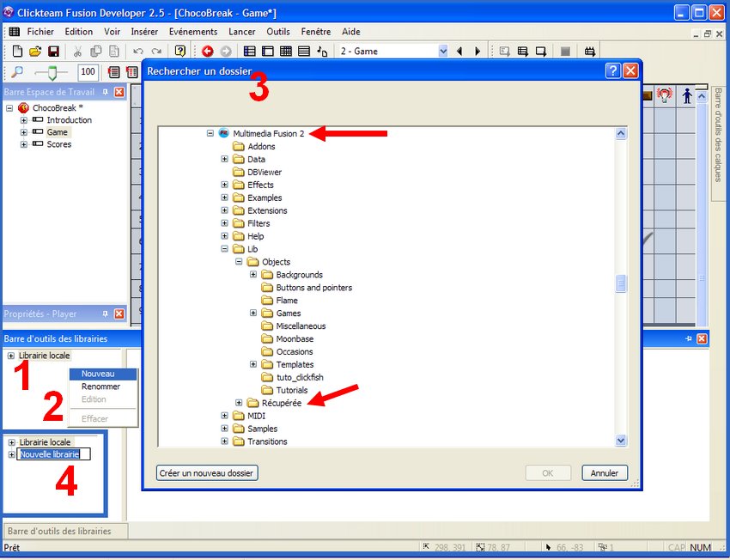Go to next frame arrow

[478, 52]
